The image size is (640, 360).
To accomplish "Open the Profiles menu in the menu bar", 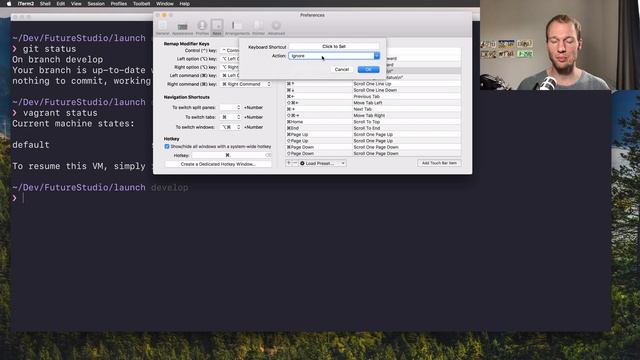I will click(119, 4).
